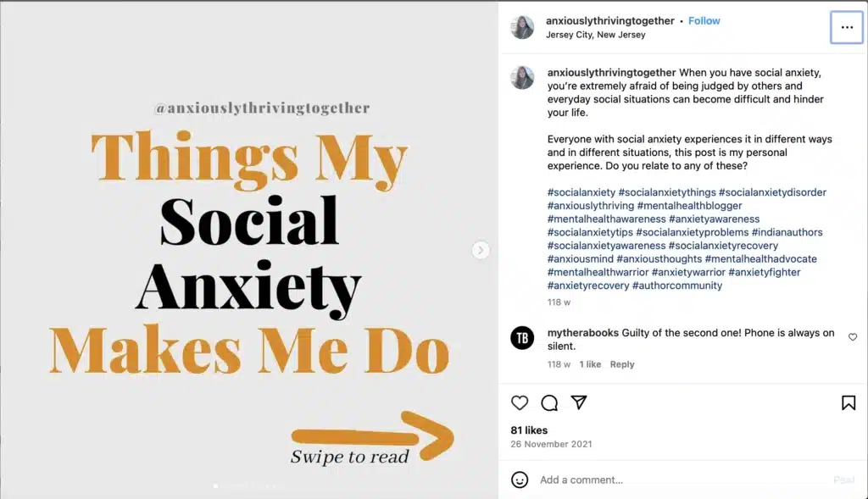Reply to mytherabooks comment

[x=621, y=364]
